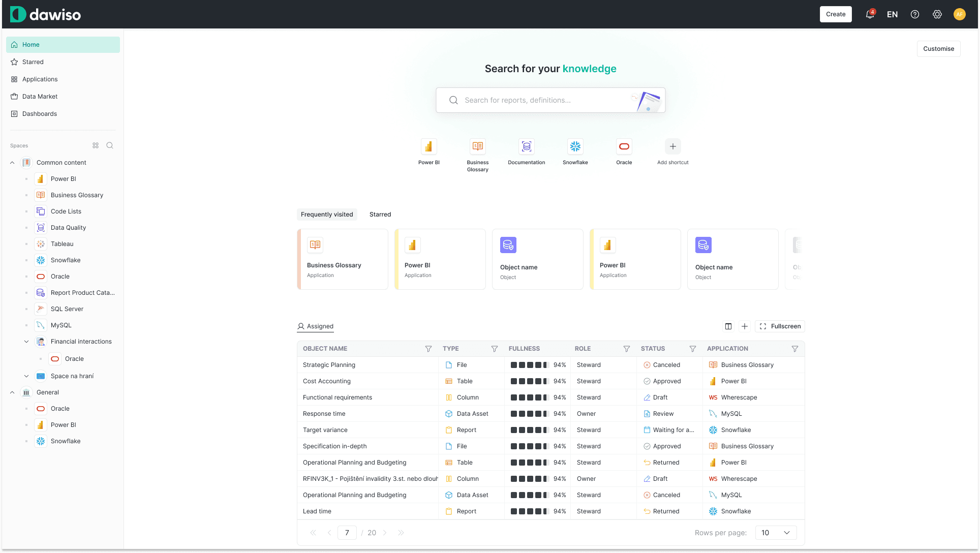
Task: Open Dashboards in the sidebar
Action: [x=63, y=114]
